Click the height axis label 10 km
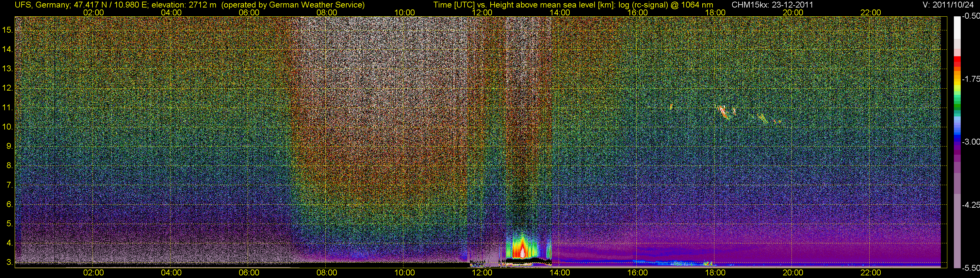The height and width of the screenshot is (278, 980). [x=8, y=127]
